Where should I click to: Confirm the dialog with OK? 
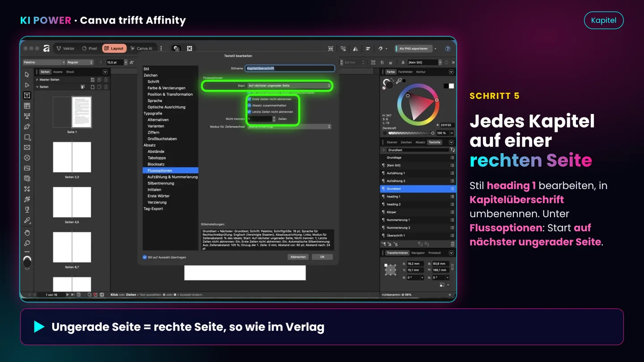click(x=322, y=257)
